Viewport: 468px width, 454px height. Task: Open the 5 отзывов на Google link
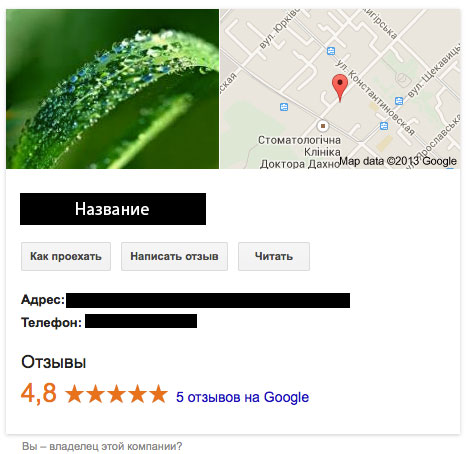[x=242, y=397]
